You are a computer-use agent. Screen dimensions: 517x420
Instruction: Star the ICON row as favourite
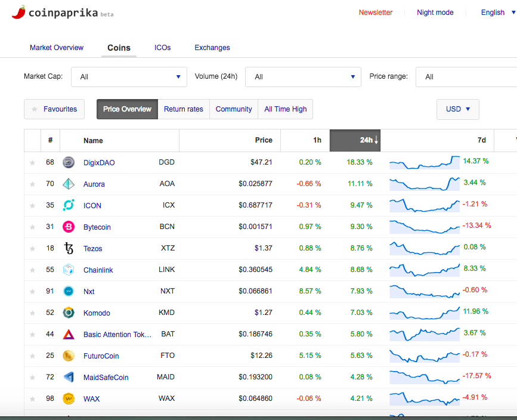tap(32, 206)
